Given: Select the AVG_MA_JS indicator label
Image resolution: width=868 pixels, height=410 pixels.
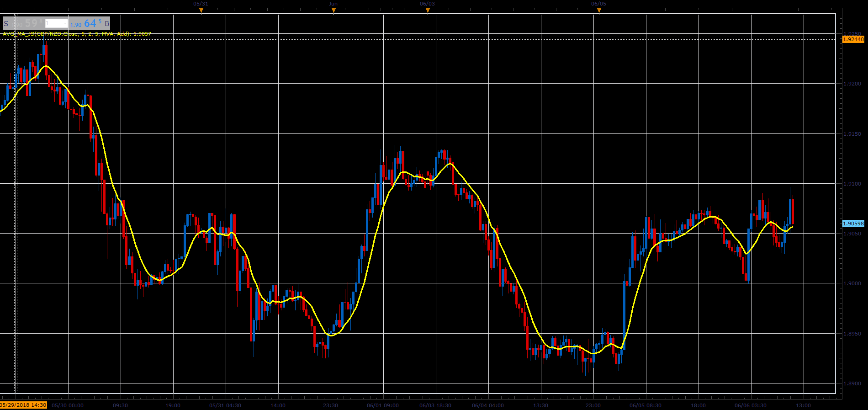Looking at the screenshot, I should click(77, 34).
